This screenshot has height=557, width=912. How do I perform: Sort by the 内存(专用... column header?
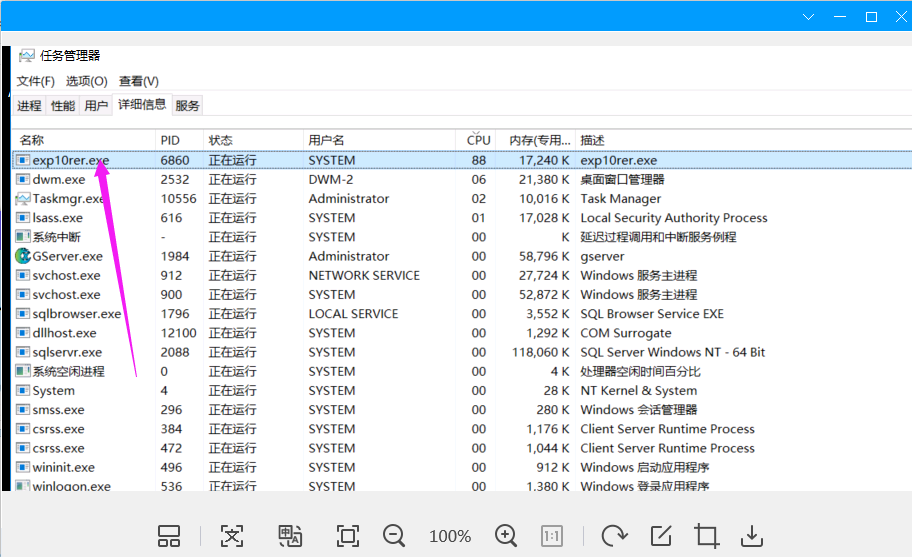[x=536, y=140]
